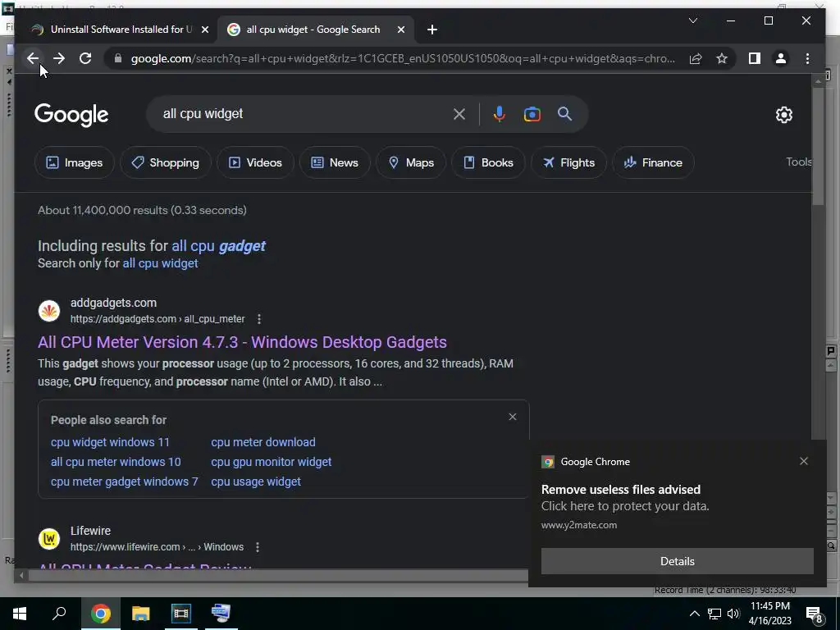840x630 pixels.
Task: Open the addgadgets.com result options dots
Action: (259, 319)
